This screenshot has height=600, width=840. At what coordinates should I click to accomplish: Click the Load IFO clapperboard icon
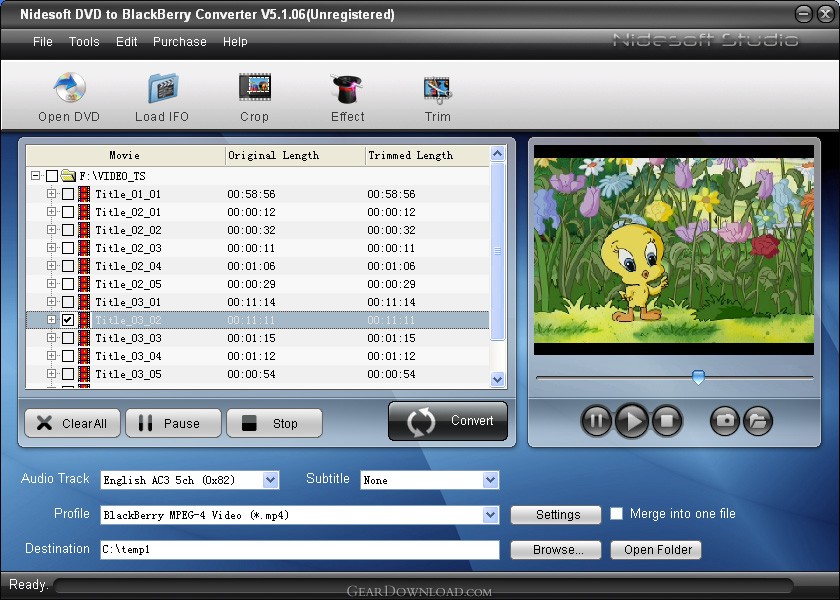[x=162, y=88]
